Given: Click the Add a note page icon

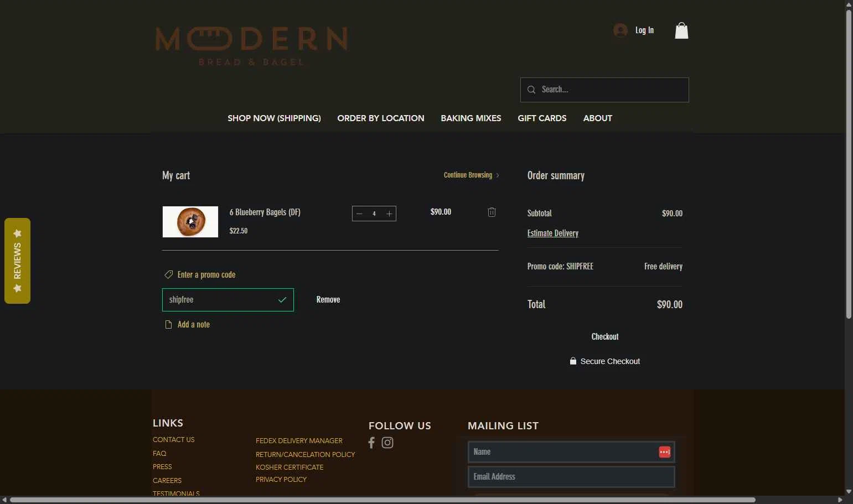Looking at the screenshot, I should click(168, 324).
